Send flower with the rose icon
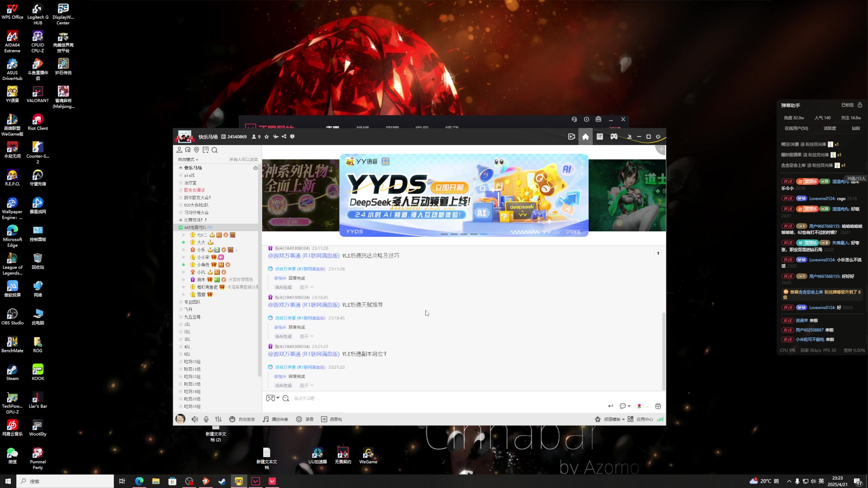Screen dimensions: 868x488 click(x=639, y=406)
